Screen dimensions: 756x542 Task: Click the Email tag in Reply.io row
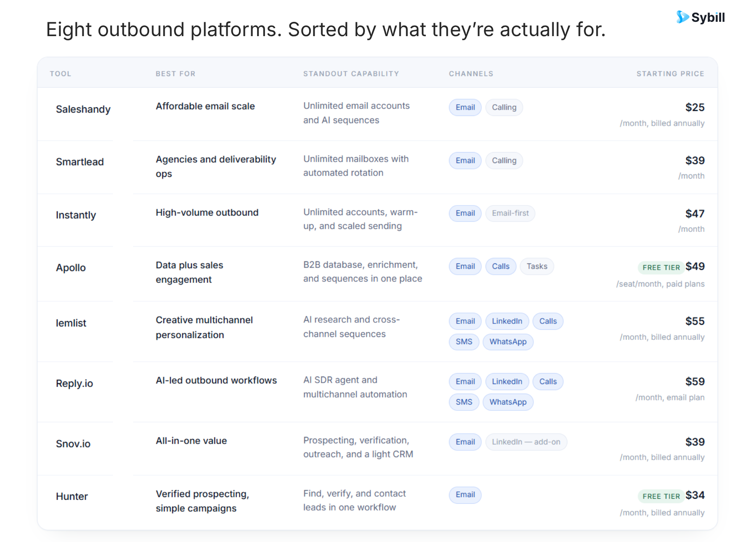tap(465, 382)
